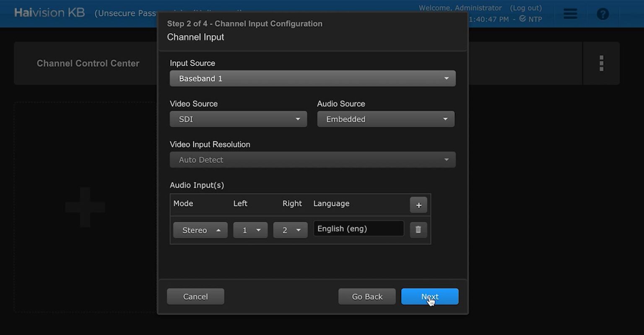Open the Stereo mode selector
644x335 pixels.
(x=200, y=230)
